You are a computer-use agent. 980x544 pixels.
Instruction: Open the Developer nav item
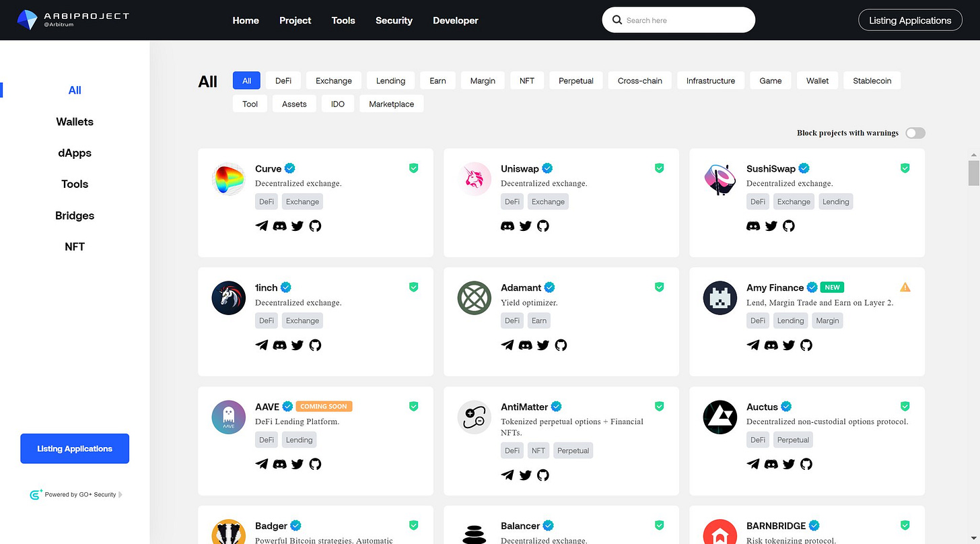[x=456, y=20]
